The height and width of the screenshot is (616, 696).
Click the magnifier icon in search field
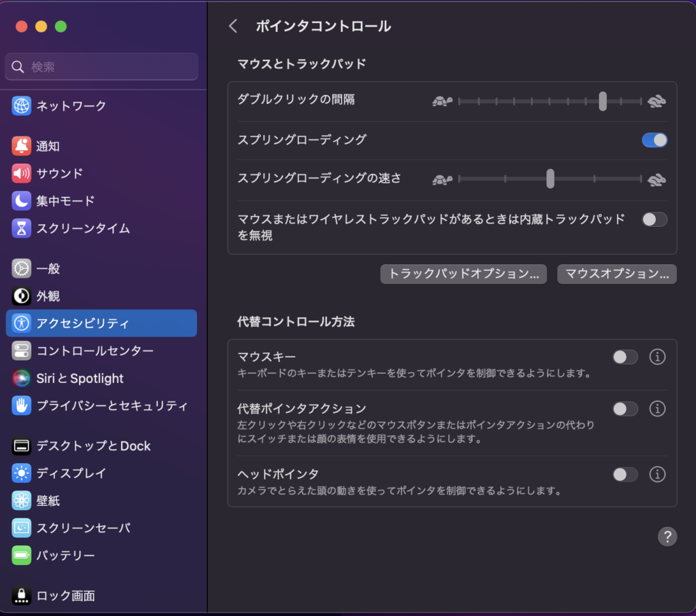click(x=18, y=67)
